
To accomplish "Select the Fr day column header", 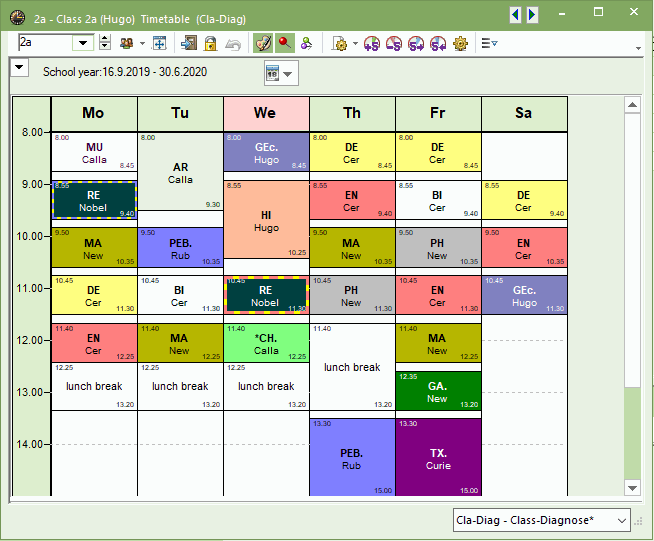I will click(x=438, y=114).
